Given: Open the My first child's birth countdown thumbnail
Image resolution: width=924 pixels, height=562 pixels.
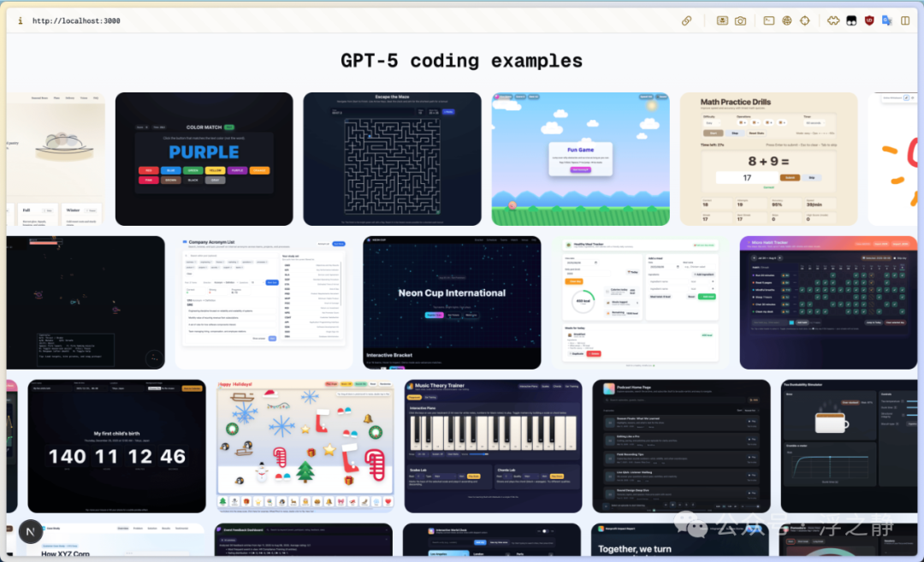Looking at the screenshot, I should (x=116, y=446).
